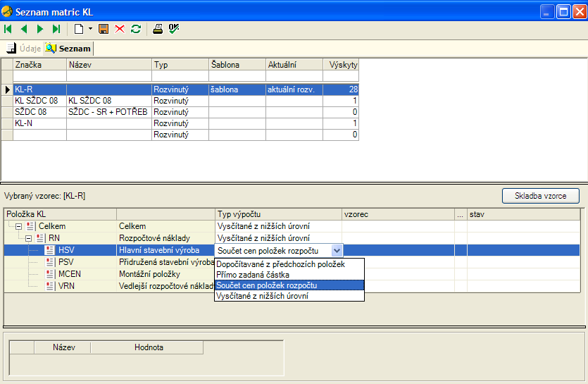Select the KL-N row
The image size is (588, 384).
coord(180,123)
